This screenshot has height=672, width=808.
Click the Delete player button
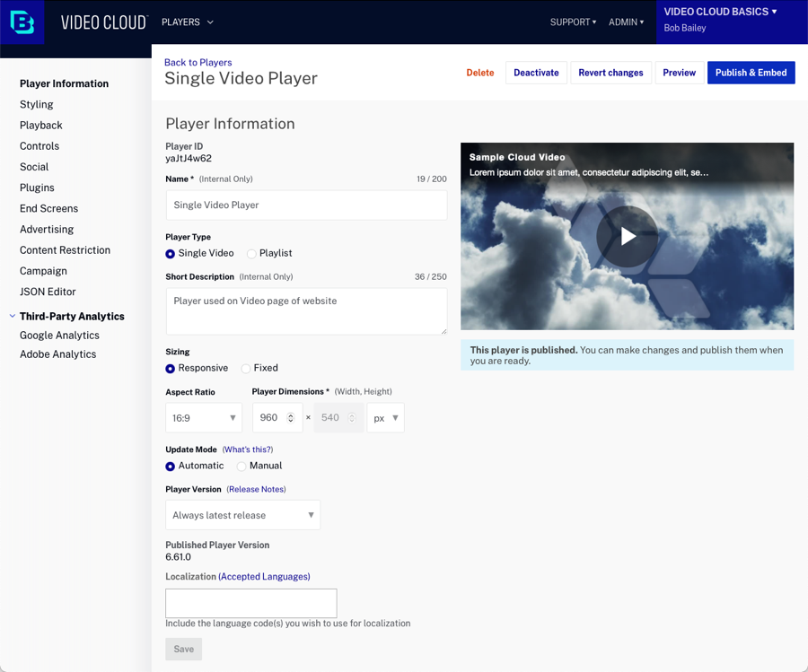pyautogui.click(x=480, y=73)
